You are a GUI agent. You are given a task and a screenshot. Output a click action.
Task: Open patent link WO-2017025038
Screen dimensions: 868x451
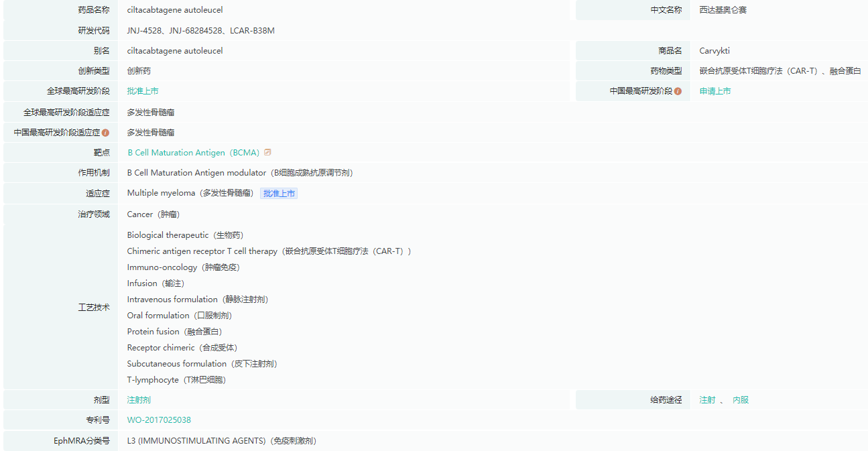159,420
